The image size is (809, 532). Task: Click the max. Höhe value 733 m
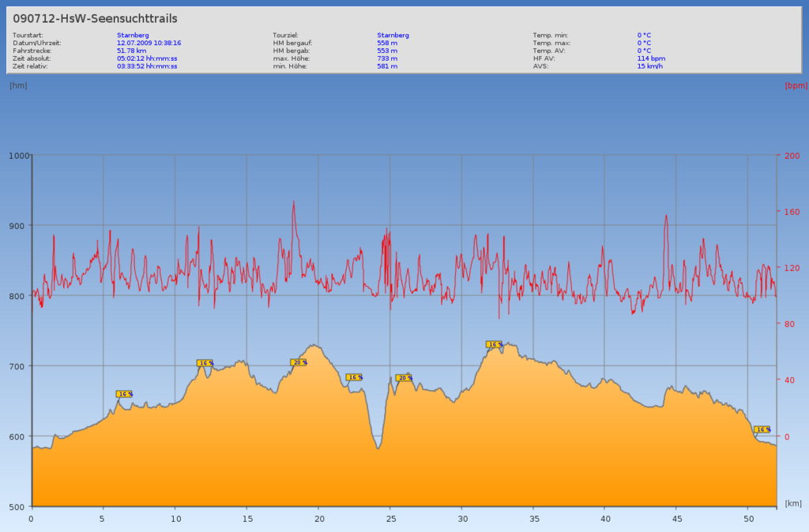tap(387, 58)
